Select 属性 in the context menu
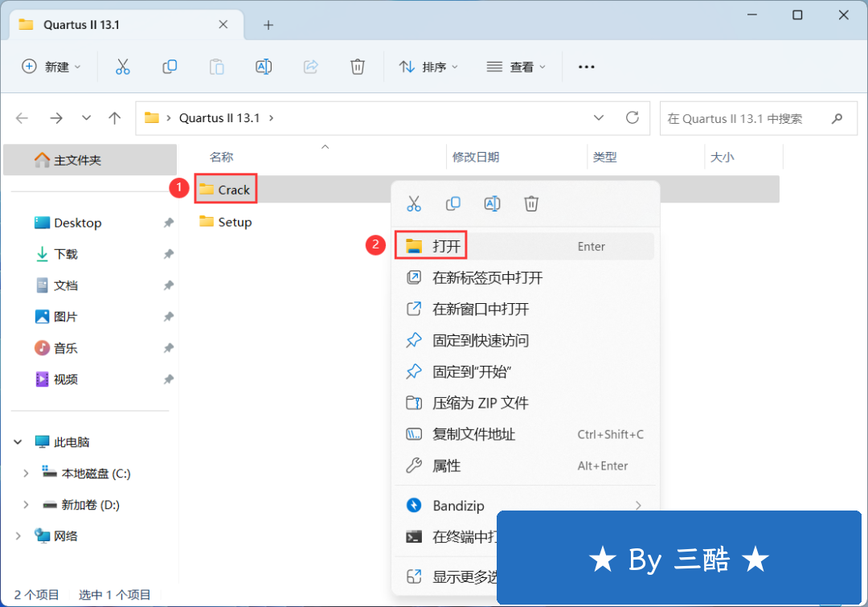The image size is (868, 607). tap(447, 466)
